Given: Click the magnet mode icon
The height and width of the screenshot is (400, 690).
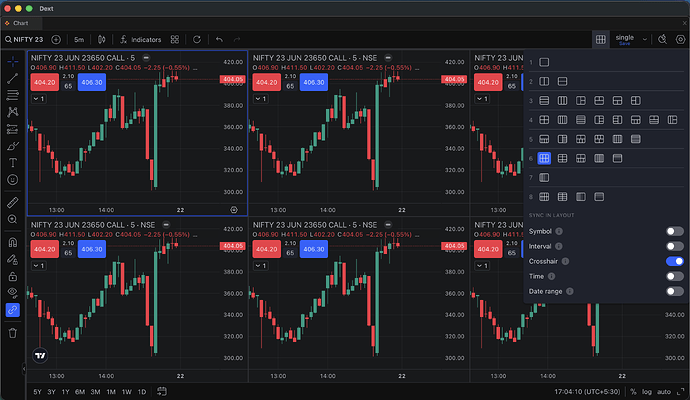Looking at the screenshot, I should click(x=12, y=242).
